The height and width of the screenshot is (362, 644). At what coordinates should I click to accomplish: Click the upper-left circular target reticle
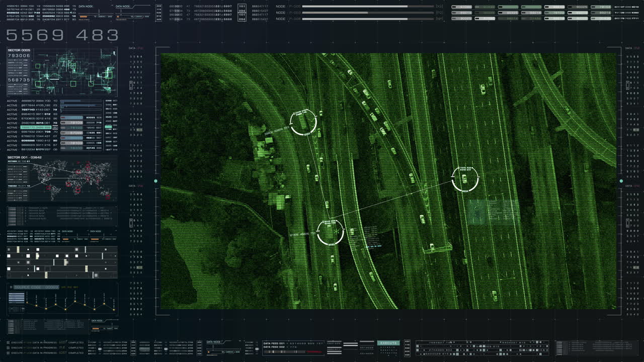304,122
